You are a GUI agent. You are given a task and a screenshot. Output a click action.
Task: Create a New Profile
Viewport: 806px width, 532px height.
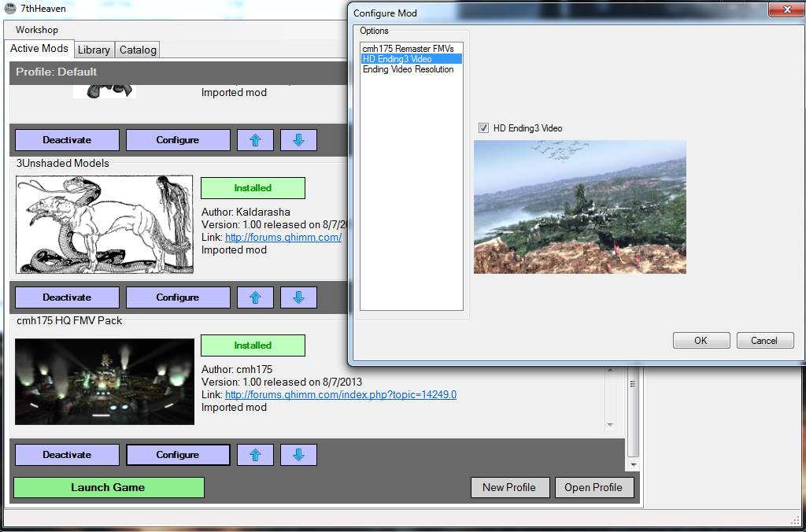pos(510,487)
